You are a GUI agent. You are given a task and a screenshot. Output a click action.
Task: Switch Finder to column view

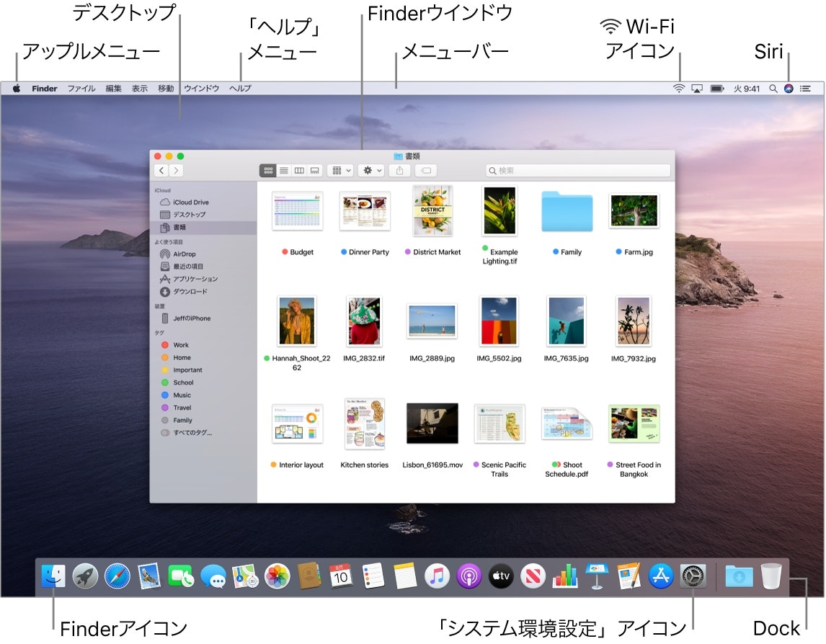click(x=299, y=170)
